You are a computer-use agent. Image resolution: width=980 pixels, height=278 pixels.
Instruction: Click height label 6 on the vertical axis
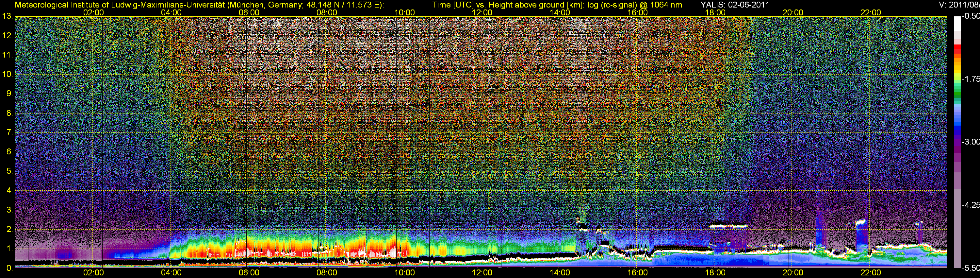[x=9, y=152]
